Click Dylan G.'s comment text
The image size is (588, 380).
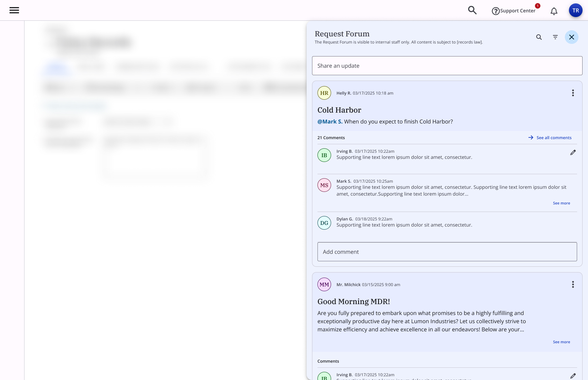coord(404,225)
